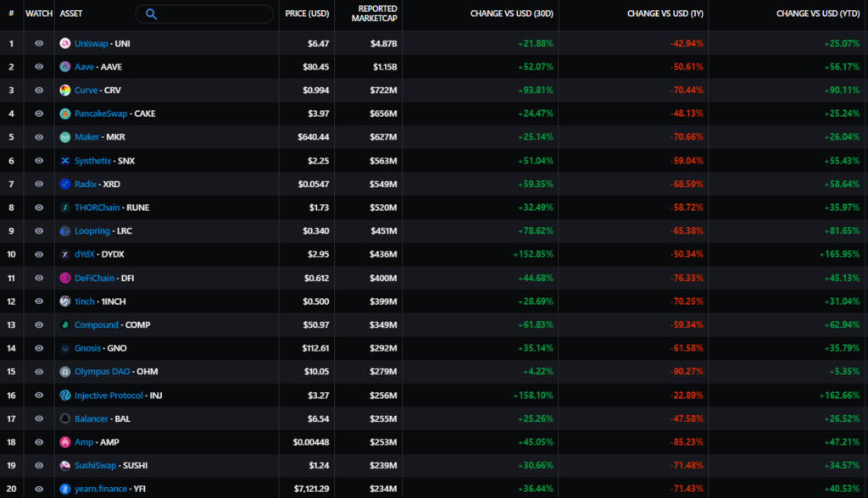Select the SushiSwap token logo

pos(64,465)
